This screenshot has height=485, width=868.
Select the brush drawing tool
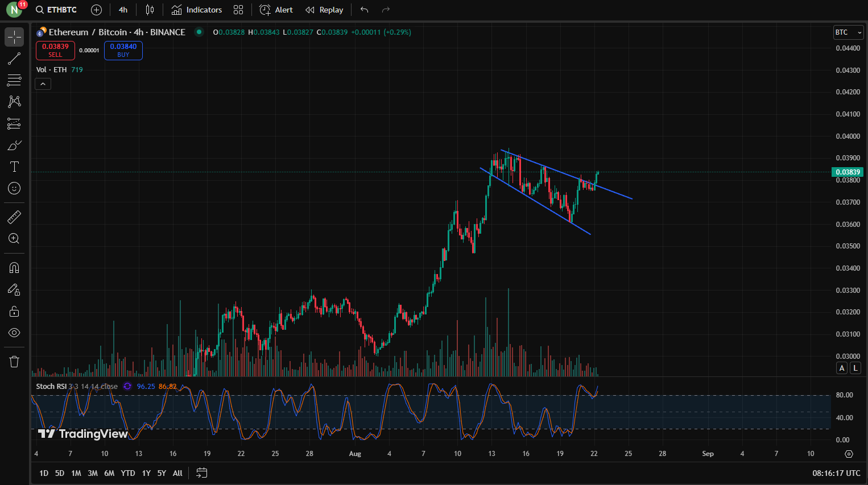[14, 145]
